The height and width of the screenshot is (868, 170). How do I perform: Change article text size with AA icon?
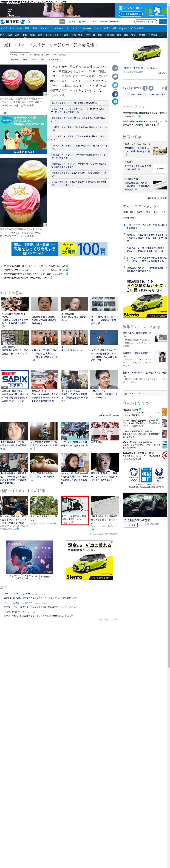click(115, 68)
